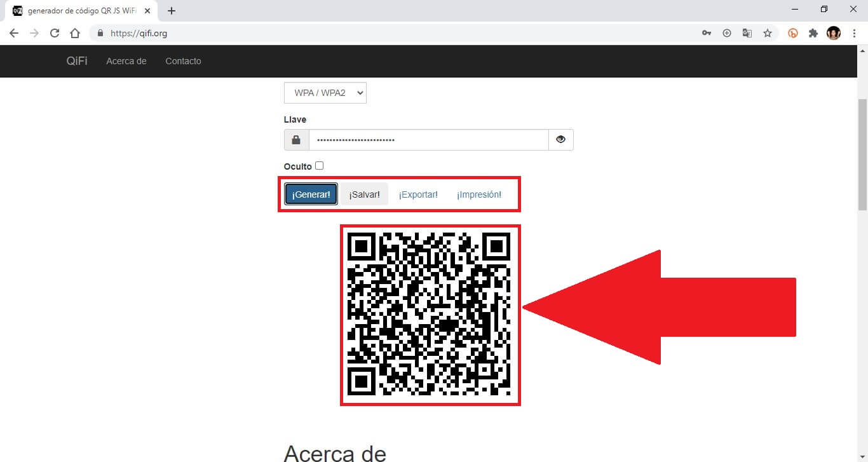
Task: Click the scrollbar up arrow
Action: coord(862,50)
